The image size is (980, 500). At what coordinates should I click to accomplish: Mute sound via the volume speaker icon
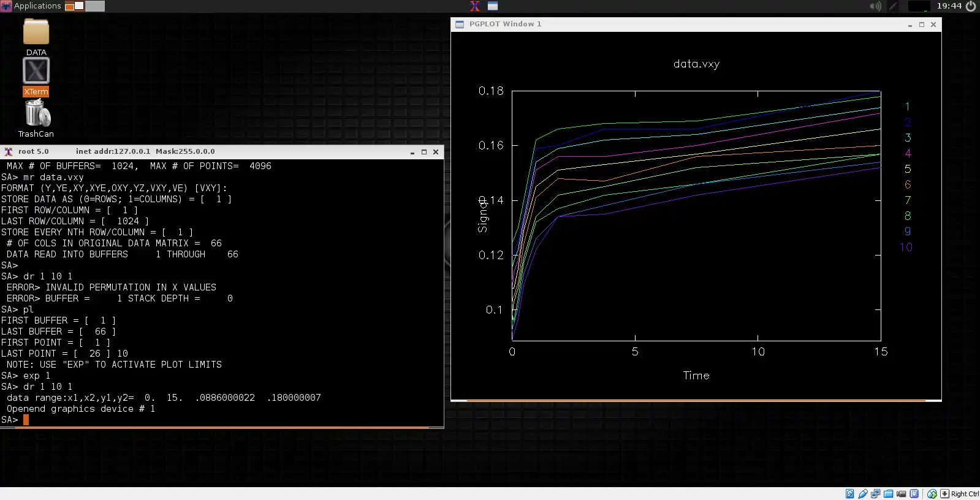point(875,6)
